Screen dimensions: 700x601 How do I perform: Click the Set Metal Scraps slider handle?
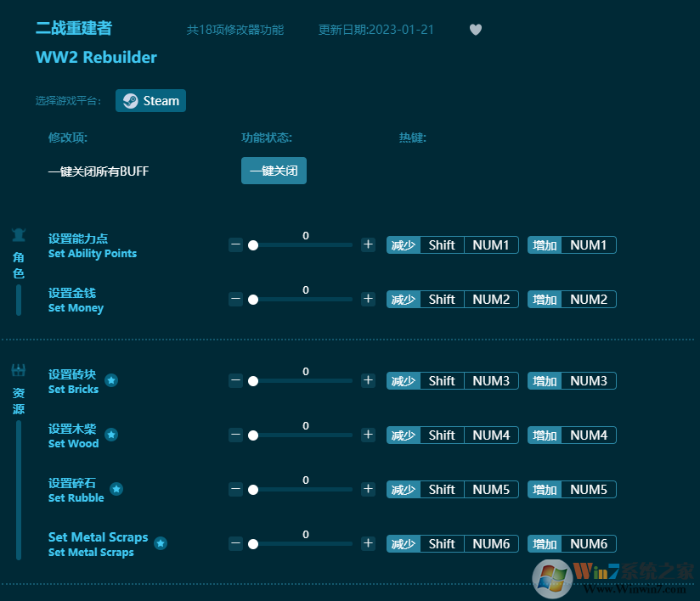253,544
